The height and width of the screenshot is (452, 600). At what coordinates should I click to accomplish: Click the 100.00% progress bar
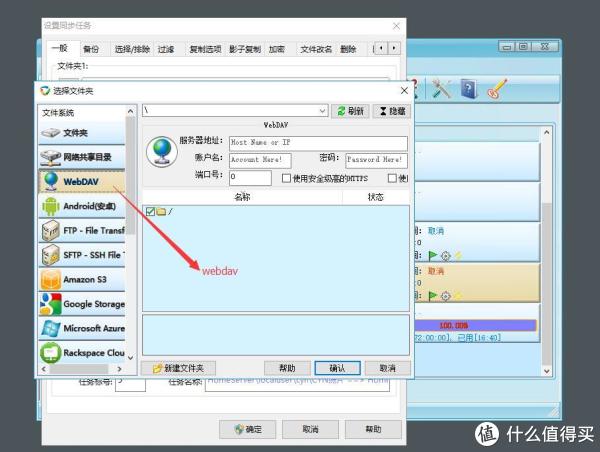coord(475,326)
